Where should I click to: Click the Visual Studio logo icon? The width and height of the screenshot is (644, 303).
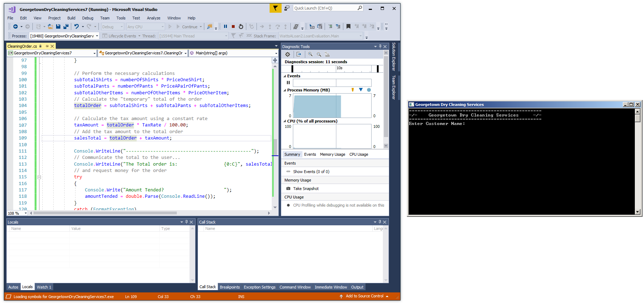tap(12, 10)
